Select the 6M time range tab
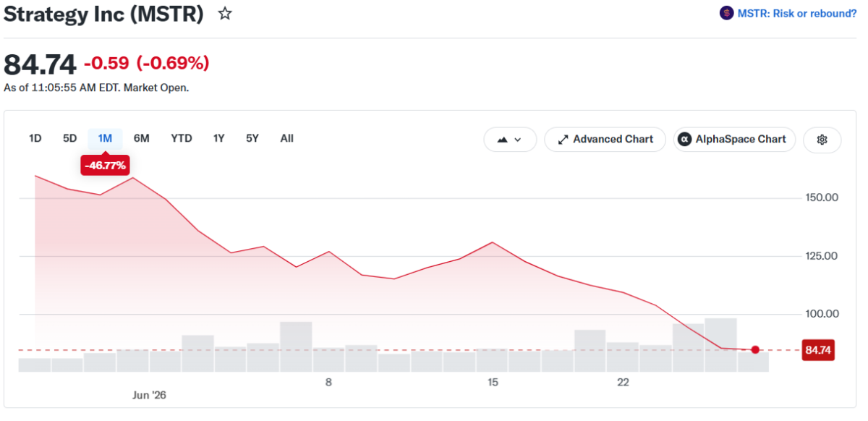Screen dimensions: 868x421 tap(141, 138)
